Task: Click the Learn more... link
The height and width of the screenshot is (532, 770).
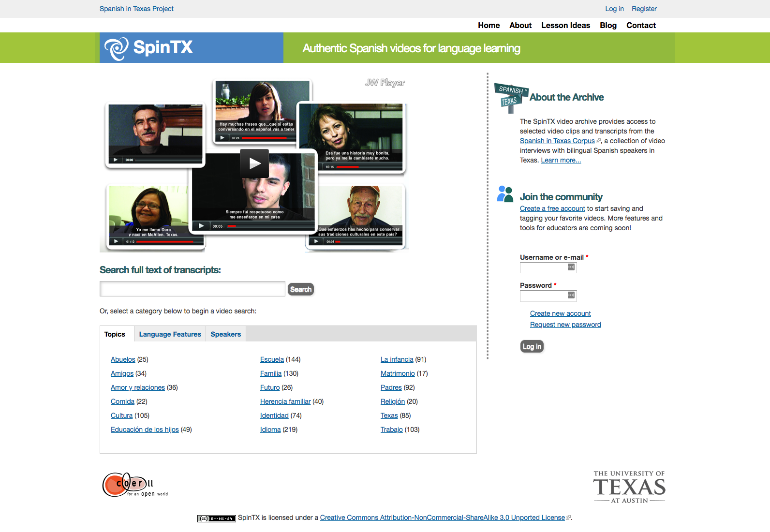Action: pyautogui.click(x=561, y=160)
